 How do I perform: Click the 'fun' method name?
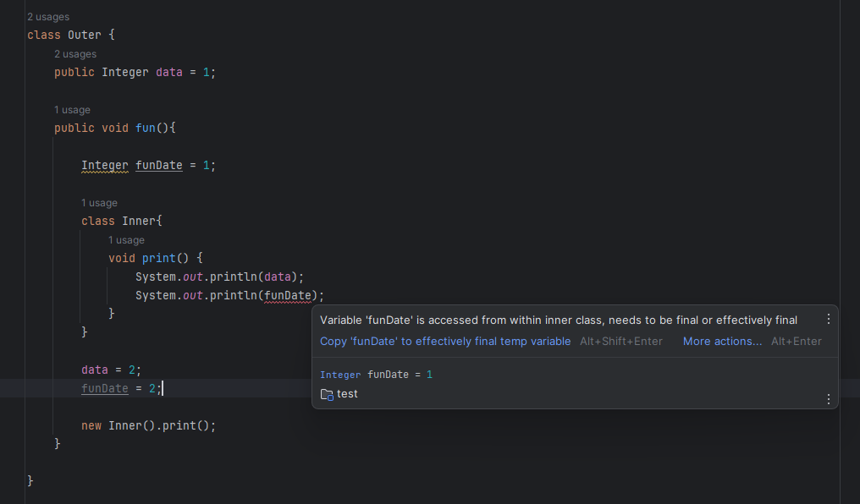146,129
